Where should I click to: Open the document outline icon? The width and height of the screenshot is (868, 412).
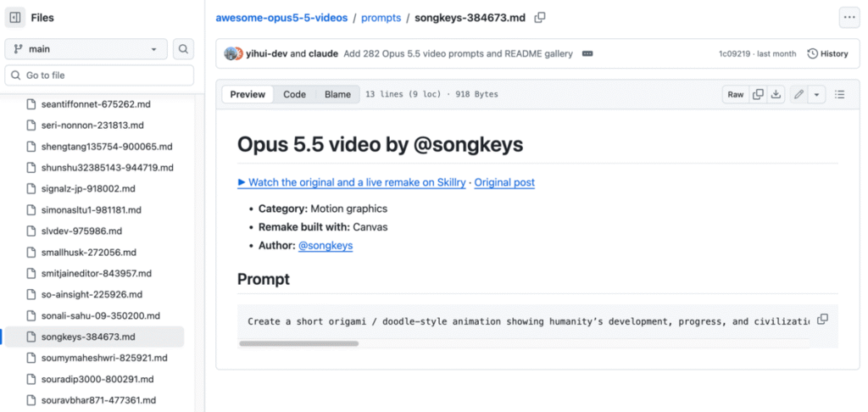tap(840, 95)
